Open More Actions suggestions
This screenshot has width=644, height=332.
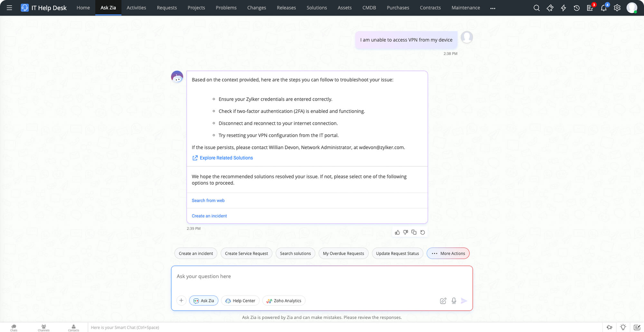click(x=448, y=253)
